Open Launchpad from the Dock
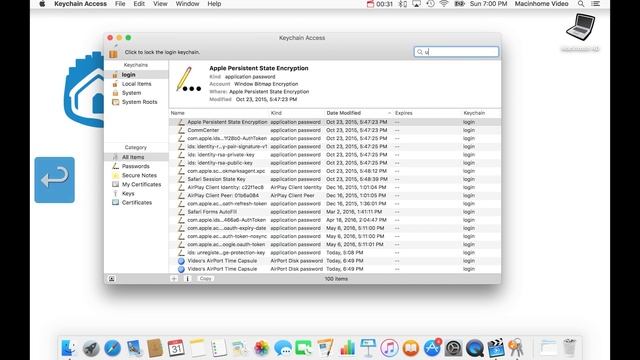 coord(91,348)
